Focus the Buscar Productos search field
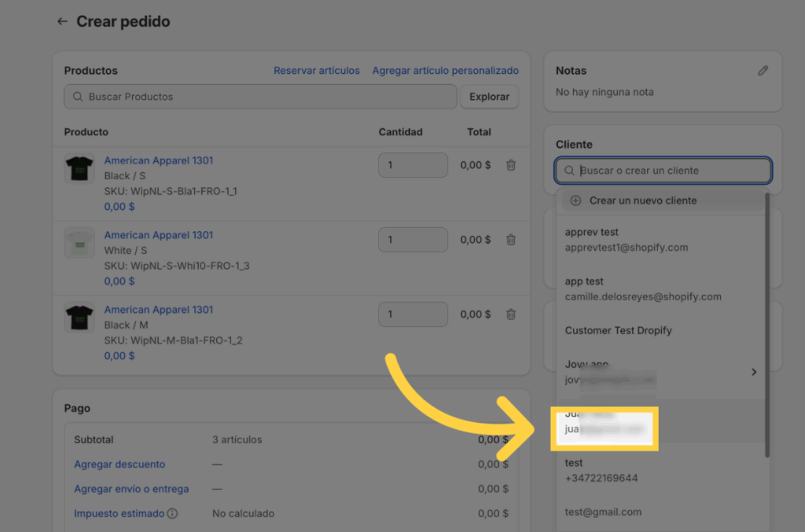The width and height of the screenshot is (805, 532). click(x=259, y=97)
